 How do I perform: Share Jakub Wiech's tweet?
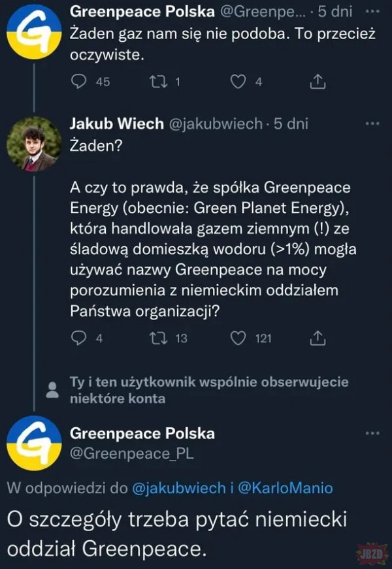click(x=318, y=338)
